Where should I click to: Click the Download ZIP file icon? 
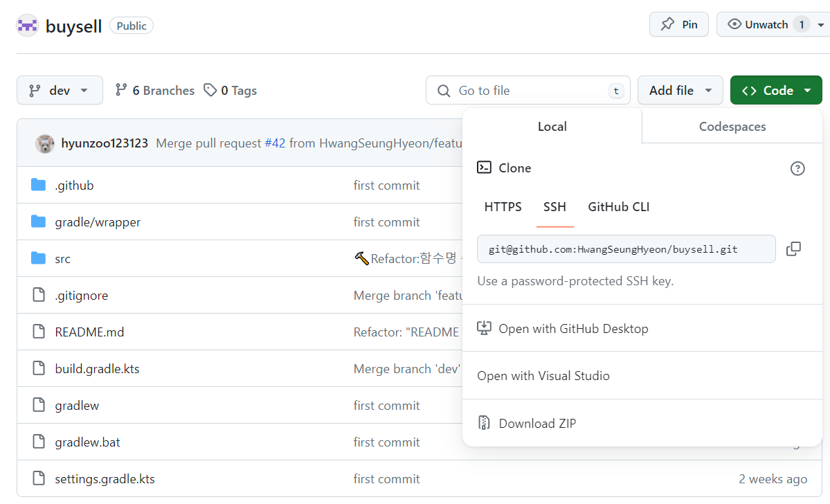[x=485, y=424]
